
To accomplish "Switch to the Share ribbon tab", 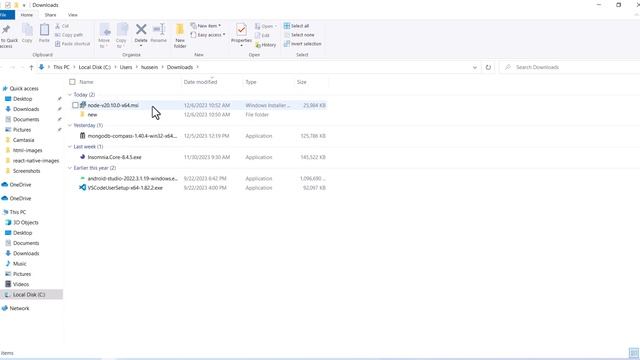I will 50,15.
